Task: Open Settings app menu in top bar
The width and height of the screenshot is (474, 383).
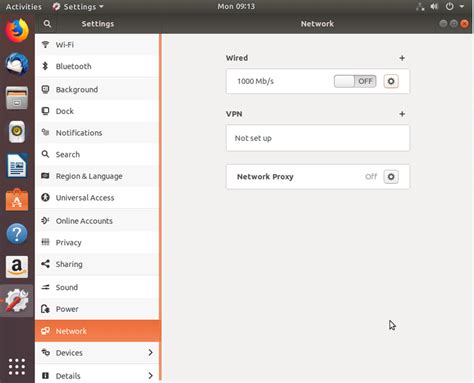Action: 78,7
